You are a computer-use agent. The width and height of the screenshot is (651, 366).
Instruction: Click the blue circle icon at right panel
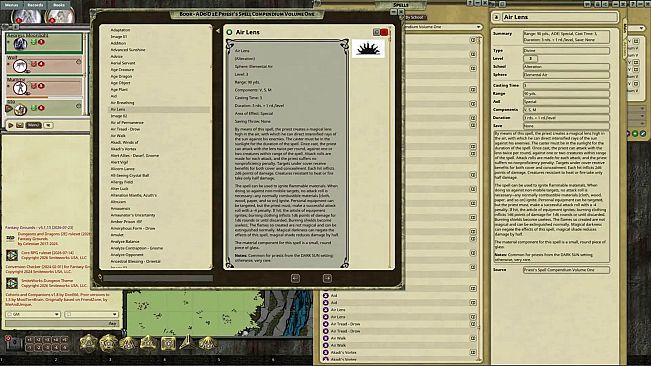pyautogui.click(x=643, y=134)
